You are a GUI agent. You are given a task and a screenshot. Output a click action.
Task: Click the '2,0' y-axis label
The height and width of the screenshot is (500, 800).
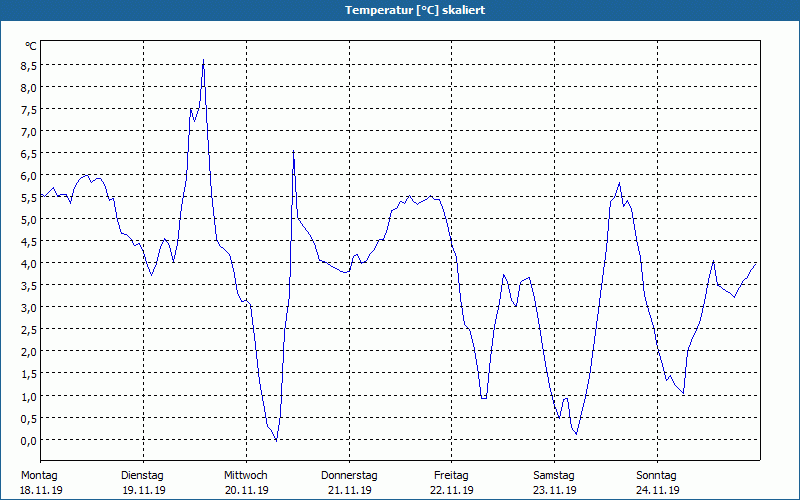tap(29, 352)
